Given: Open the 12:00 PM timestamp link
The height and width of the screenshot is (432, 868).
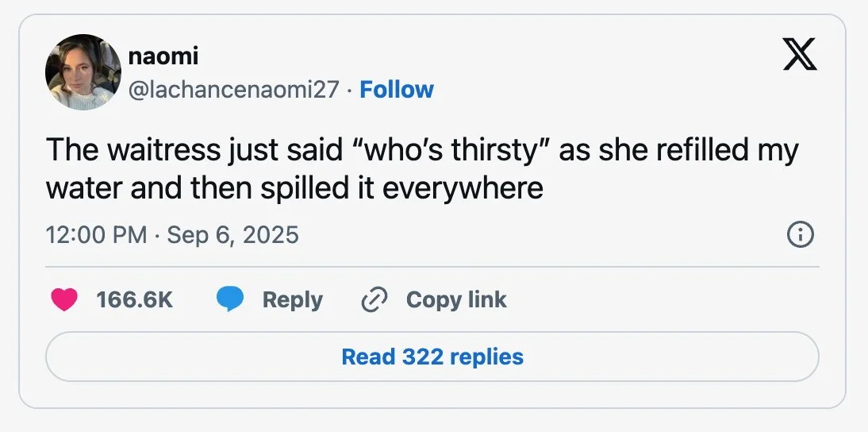Looking at the screenshot, I should point(97,235).
